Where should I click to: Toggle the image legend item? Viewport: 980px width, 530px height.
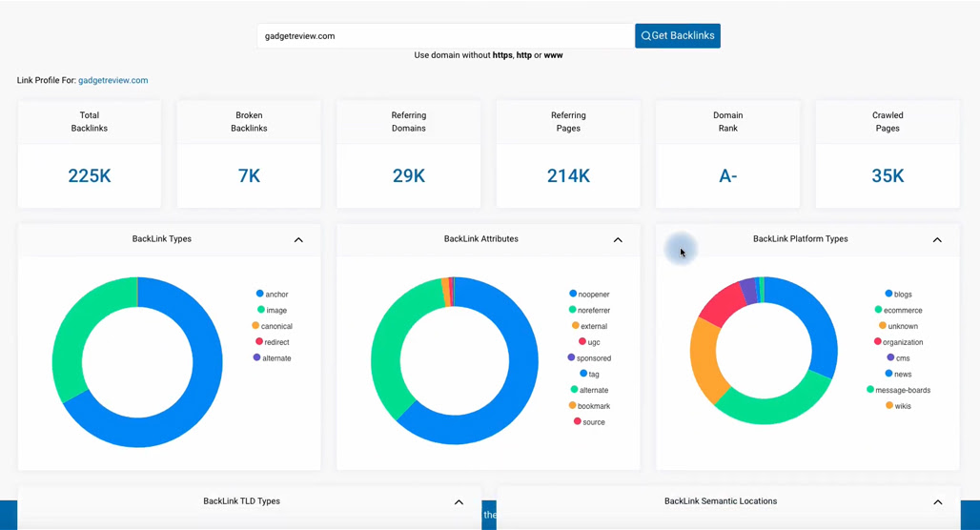pyautogui.click(x=272, y=310)
